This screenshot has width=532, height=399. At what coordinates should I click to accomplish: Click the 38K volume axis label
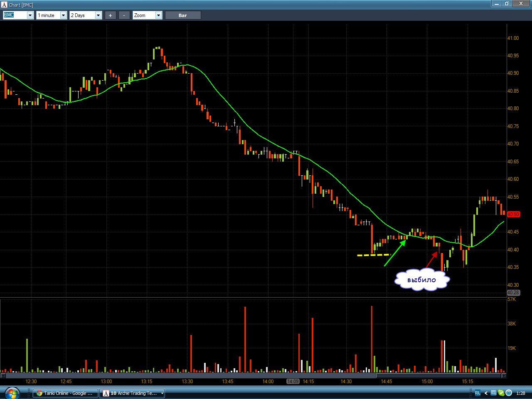[511, 324]
